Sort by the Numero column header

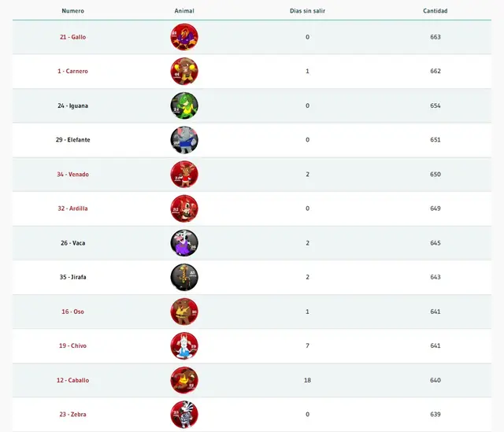pos(73,11)
